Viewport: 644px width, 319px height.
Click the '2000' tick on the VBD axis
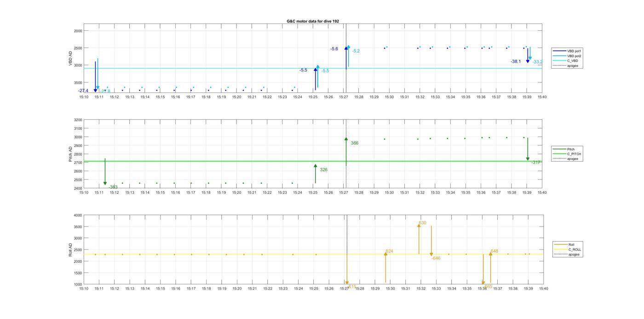[78, 31]
